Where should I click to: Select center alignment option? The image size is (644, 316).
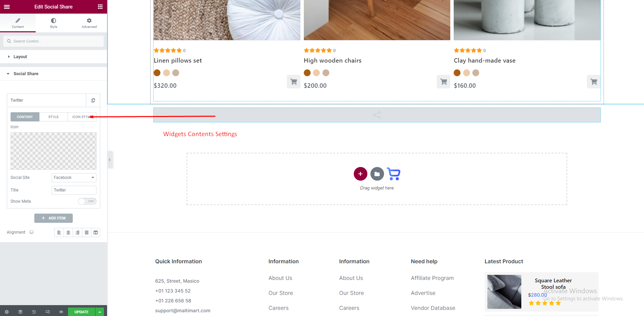pos(68,232)
